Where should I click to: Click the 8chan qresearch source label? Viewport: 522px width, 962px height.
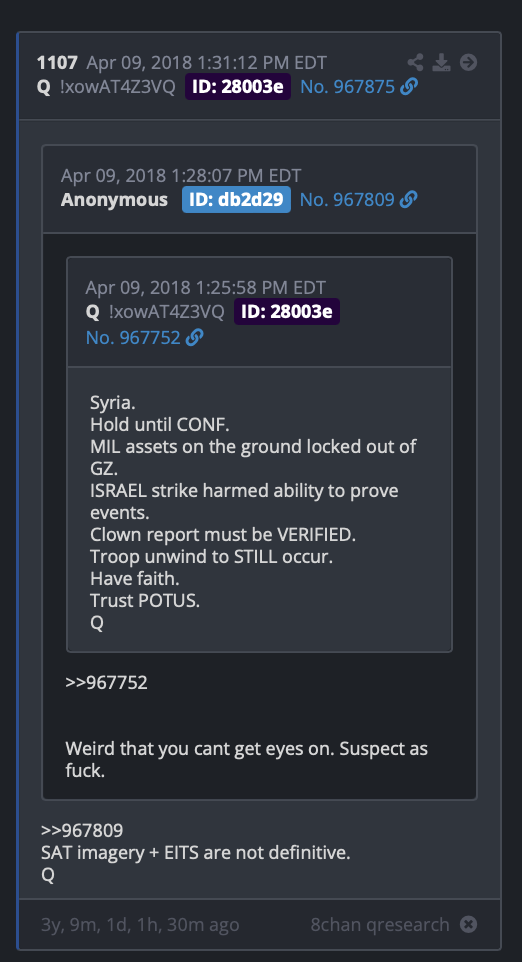click(x=380, y=925)
